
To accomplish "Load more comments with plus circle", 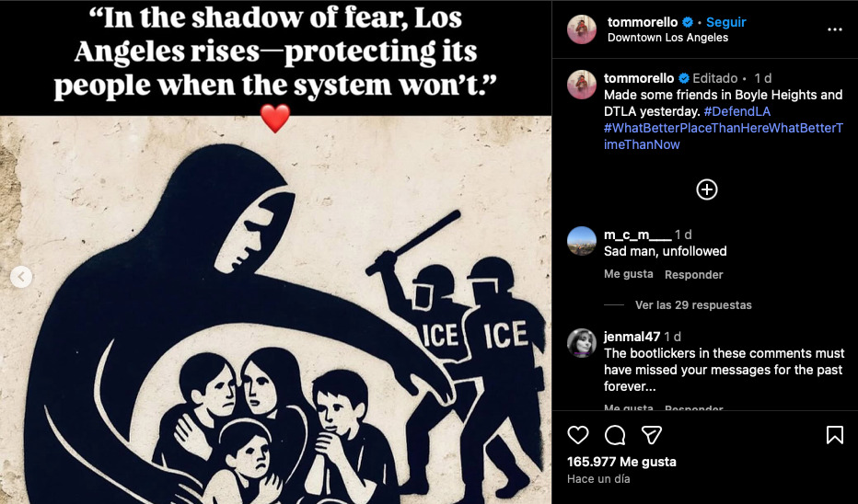I will [706, 189].
